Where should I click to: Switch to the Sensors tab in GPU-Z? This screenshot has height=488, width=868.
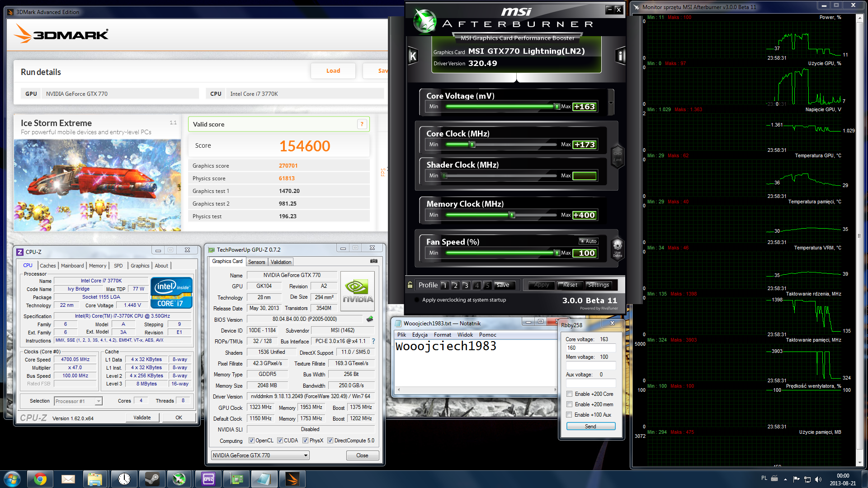(x=256, y=262)
